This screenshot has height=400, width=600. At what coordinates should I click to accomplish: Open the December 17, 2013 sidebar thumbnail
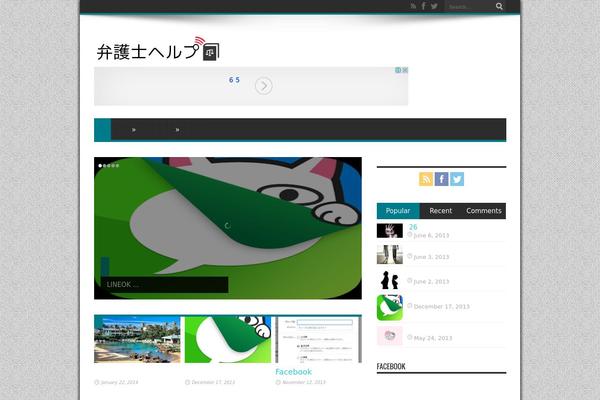pos(390,308)
